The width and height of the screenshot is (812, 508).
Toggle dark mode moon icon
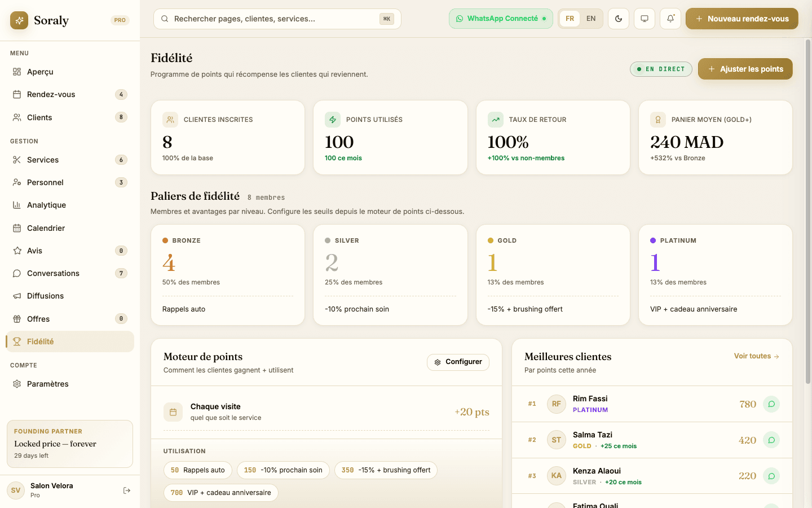click(x=619, y=19)
